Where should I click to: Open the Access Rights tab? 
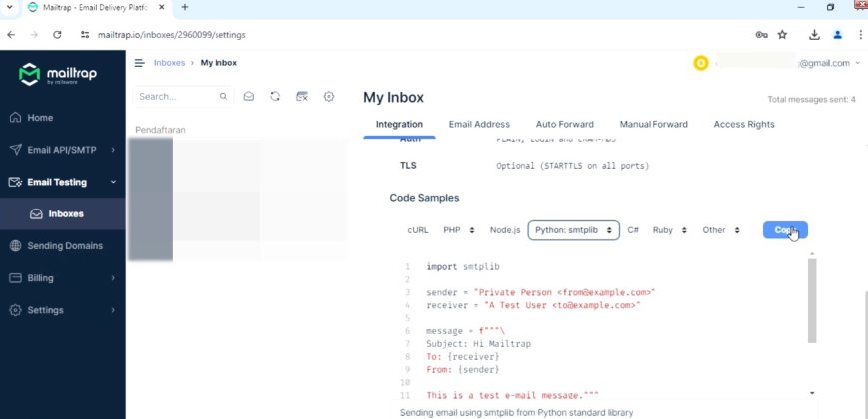click(x=744, y=125)
